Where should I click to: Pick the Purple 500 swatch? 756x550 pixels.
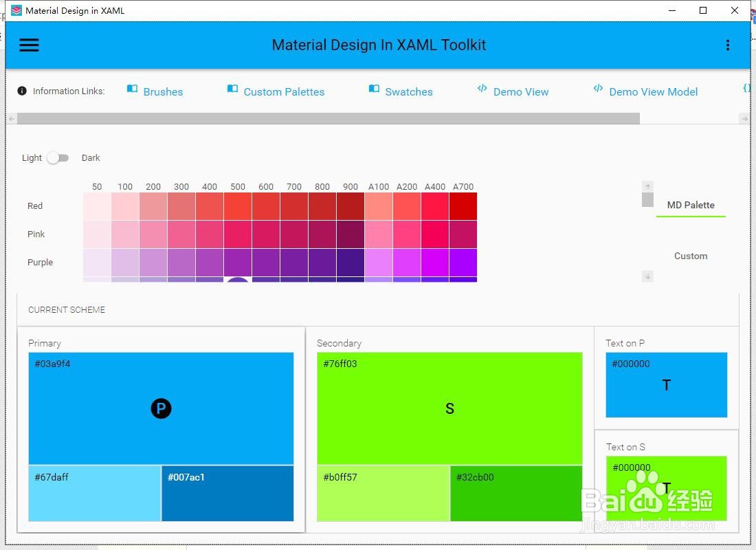coord(238,263)
